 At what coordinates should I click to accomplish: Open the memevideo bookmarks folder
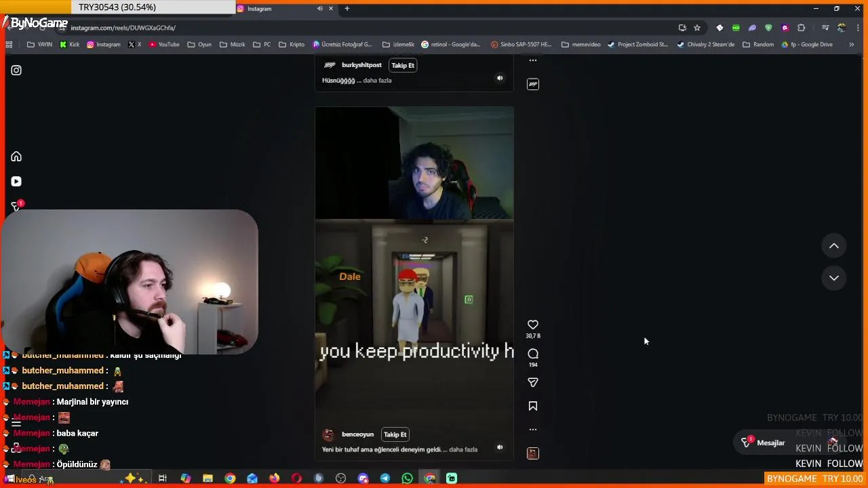(x=581, y=45)
